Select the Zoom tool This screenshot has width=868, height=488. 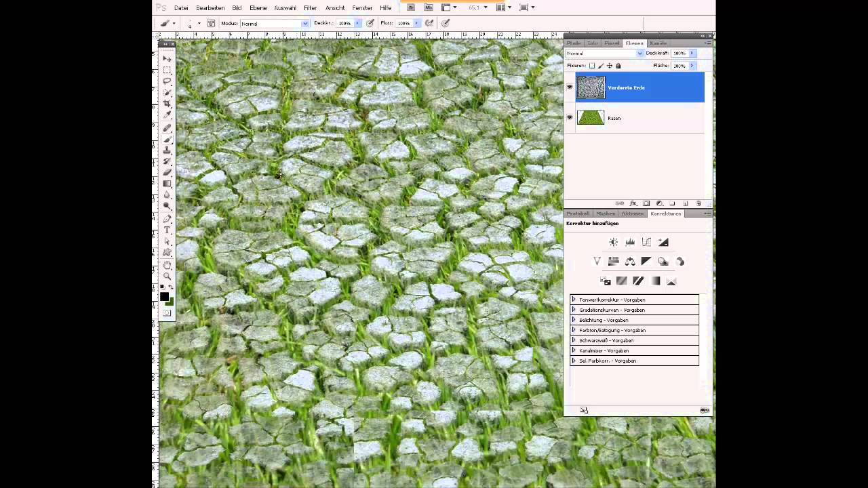pyautogui.click(x=167, y=276)
